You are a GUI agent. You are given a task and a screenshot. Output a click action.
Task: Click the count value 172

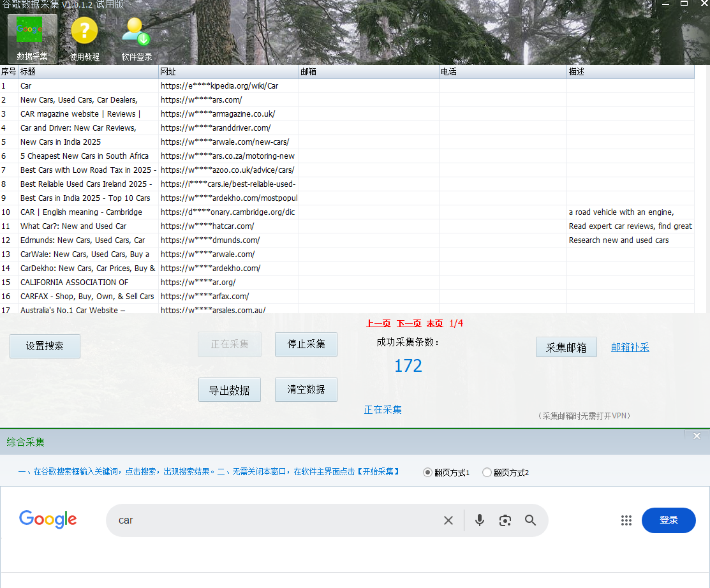(x=408, y=365)
